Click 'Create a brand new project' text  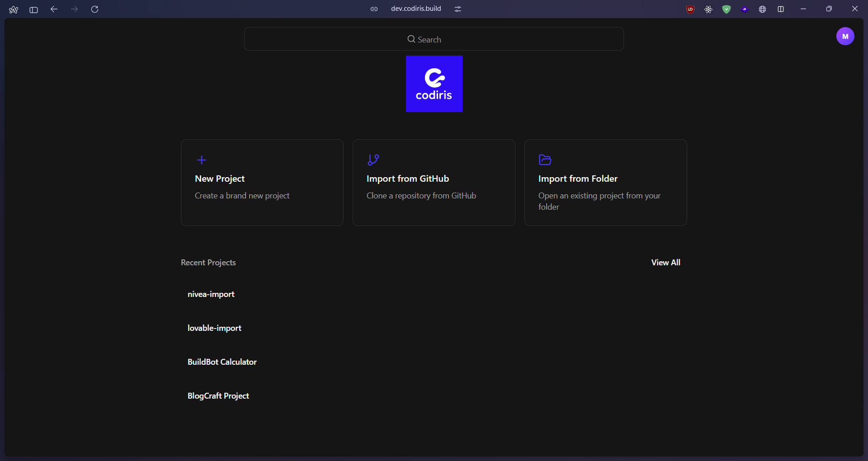click(242, 196)
